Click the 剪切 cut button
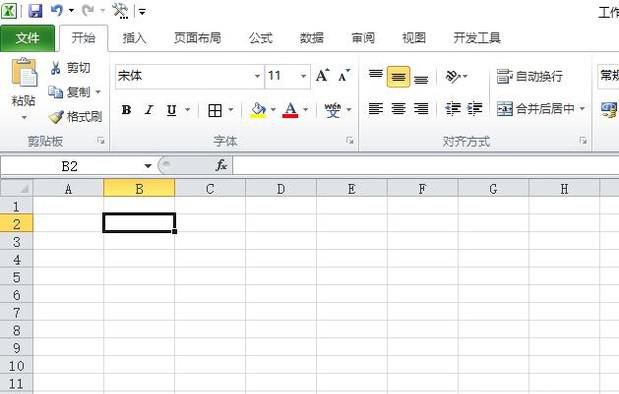The image size is (619, 394). tap(70, 68)
